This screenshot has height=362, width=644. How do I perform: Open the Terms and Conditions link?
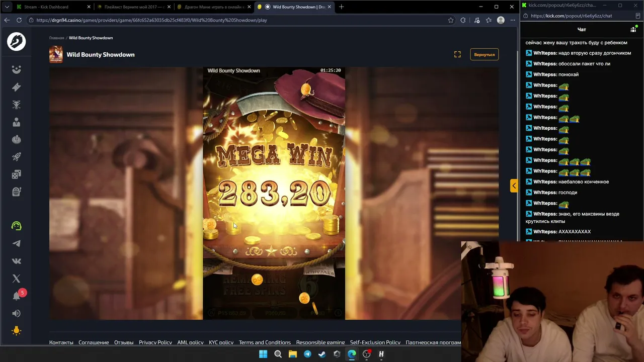(x=265, y=342)
